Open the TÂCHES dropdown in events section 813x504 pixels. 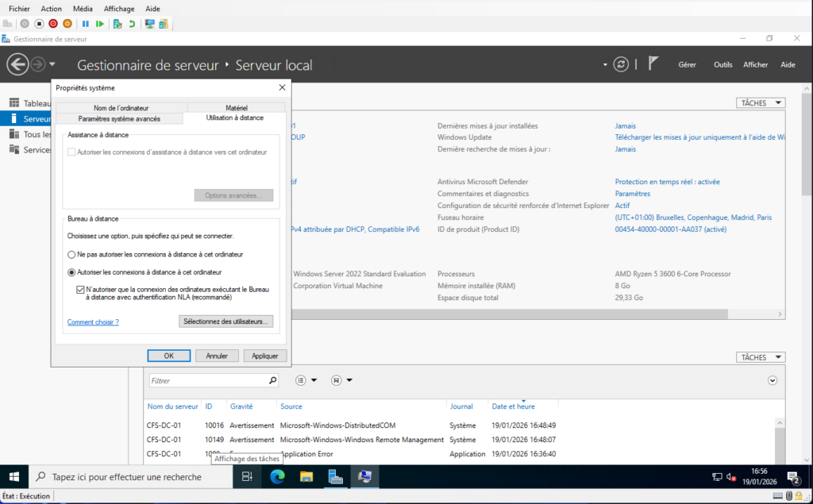click(x=761, y=358)
